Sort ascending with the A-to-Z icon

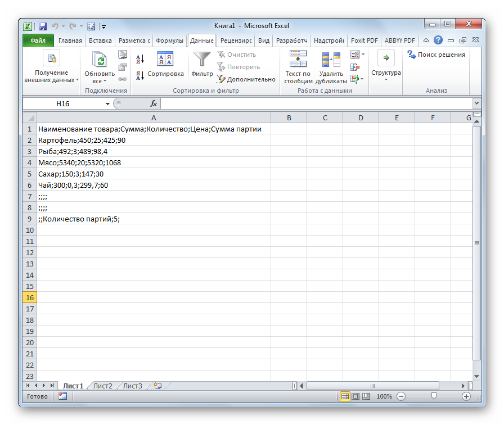click(x=140, y=58)
